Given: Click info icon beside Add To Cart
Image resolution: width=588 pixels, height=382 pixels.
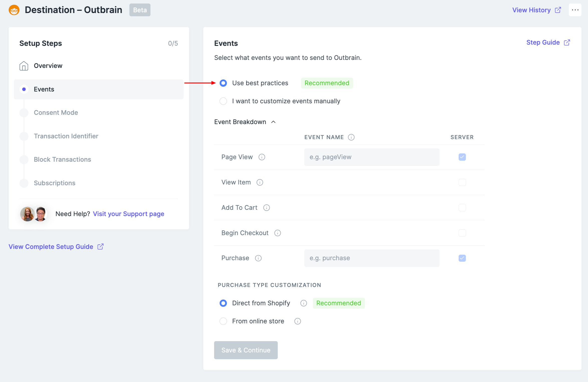Looking at the screenshot, I should [x=266, y=208].
